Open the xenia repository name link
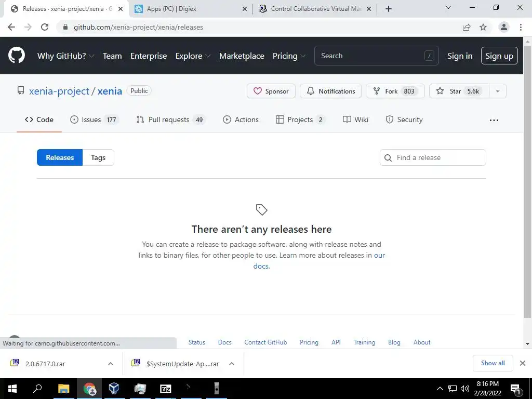 (x=110, y=91)
